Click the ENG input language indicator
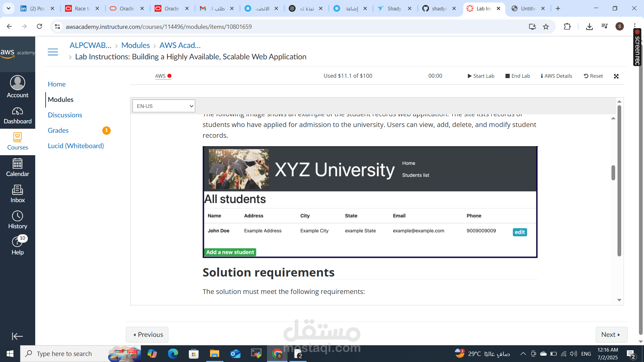Image resolution: width=644 pixels, height=362 pixels. pos(586,354)
